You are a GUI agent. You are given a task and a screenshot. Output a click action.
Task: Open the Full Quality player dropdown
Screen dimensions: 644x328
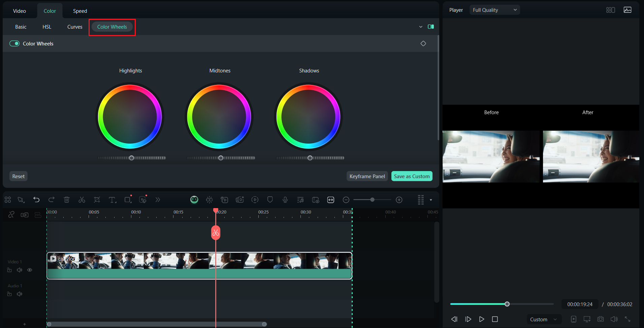[x=494, y=9]
